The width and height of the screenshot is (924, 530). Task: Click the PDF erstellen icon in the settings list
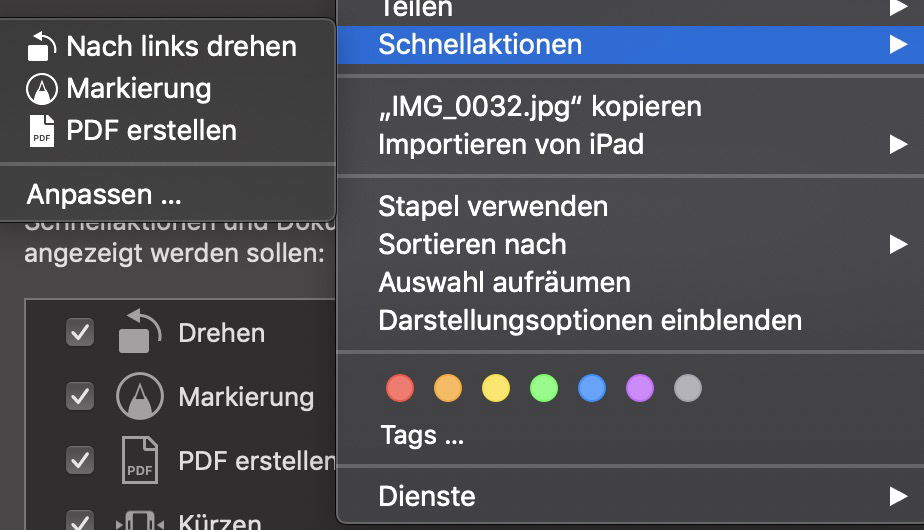[x=140, y=460]
